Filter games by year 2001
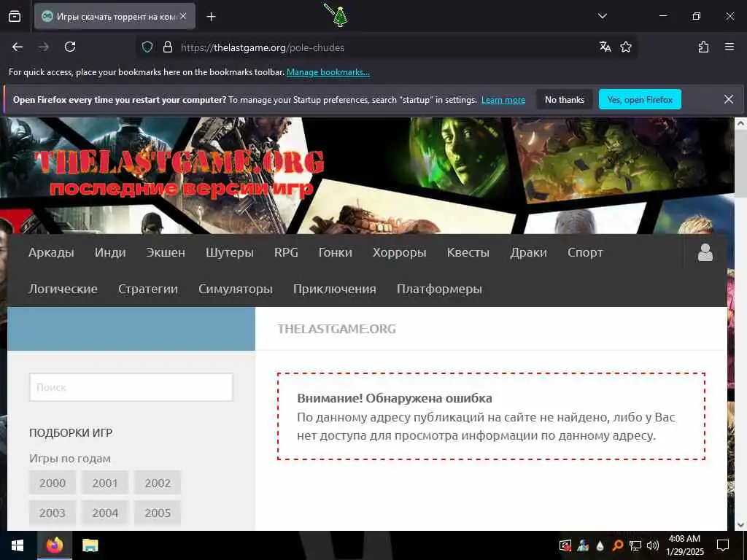 105,483
